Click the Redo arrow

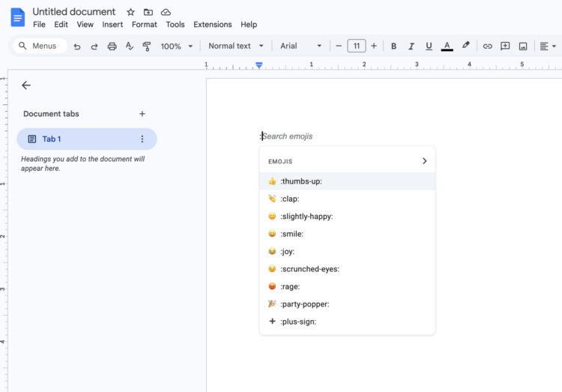[94, 46]
